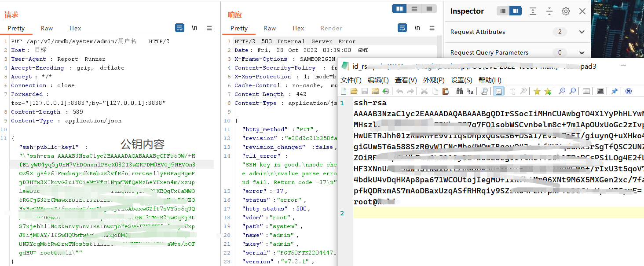Collapse all Inspector sections

(x=549, y=11)
